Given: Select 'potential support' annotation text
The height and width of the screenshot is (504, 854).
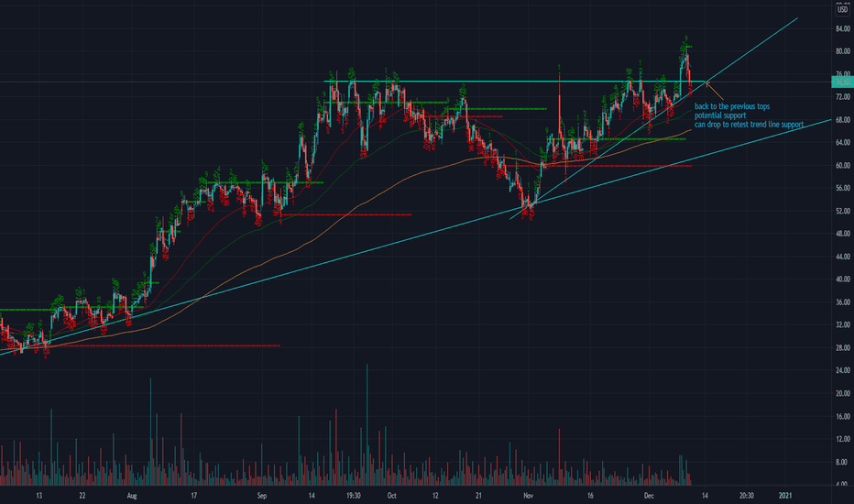Looking at the screenshot, I should tap(720, 115).
